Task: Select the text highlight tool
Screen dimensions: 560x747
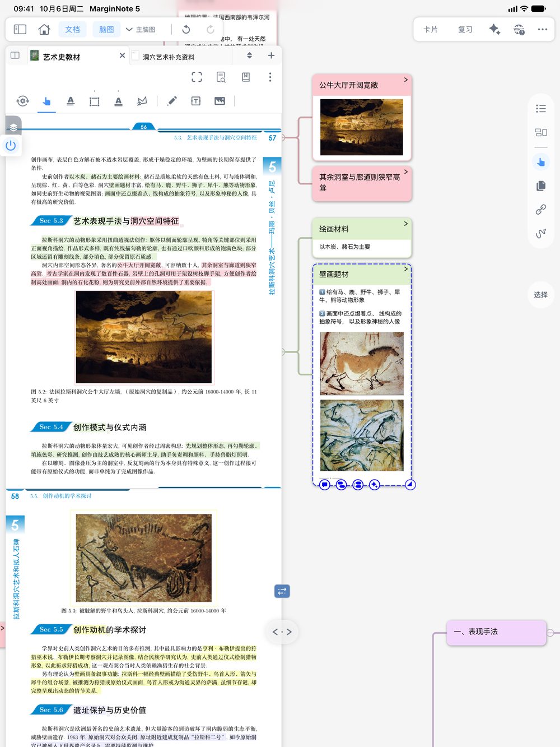Action: (71, 101)
